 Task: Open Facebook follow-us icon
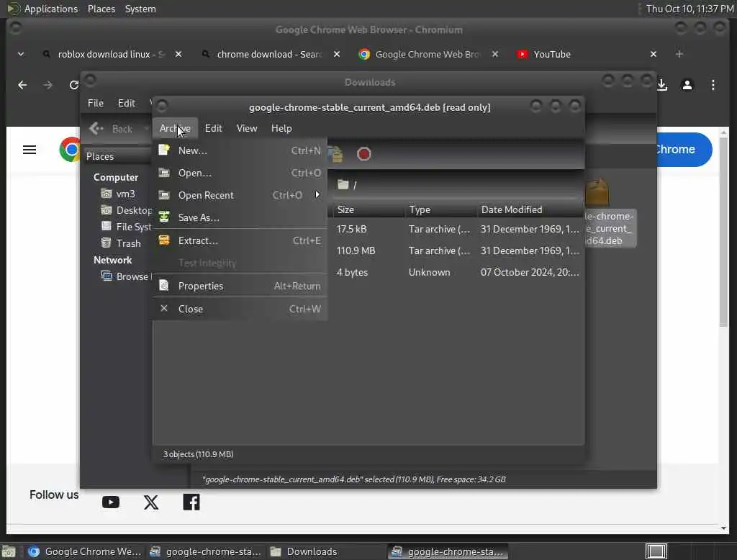[191, 502]
